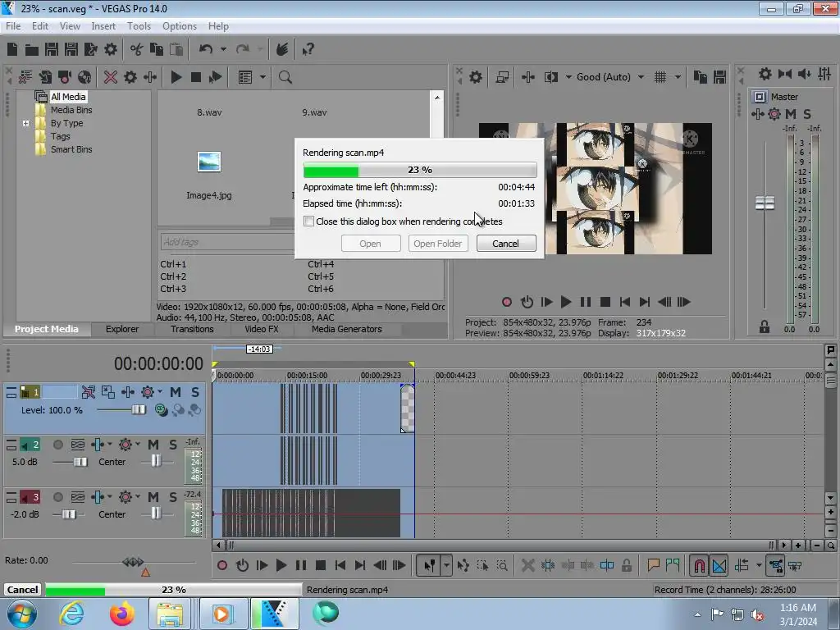Open the Overlays grid dropdown arrow
The width and height of the screenshot is (840, 630).
click(678, 77)
